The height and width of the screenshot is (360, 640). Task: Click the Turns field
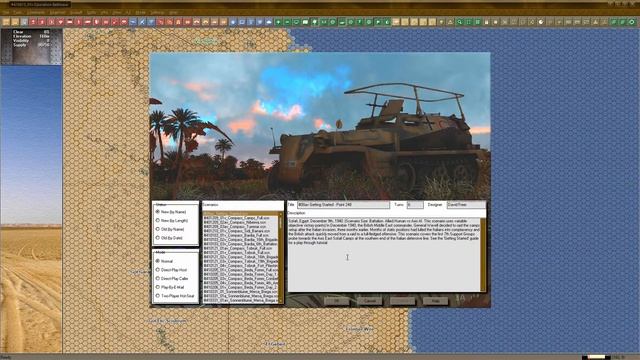415,204
